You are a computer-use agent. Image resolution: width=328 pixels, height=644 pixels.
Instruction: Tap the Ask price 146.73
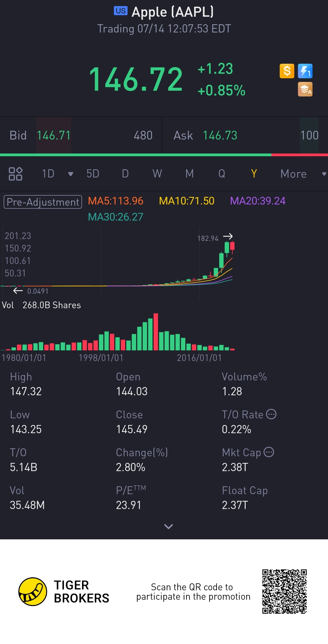(x=220, y=136)
